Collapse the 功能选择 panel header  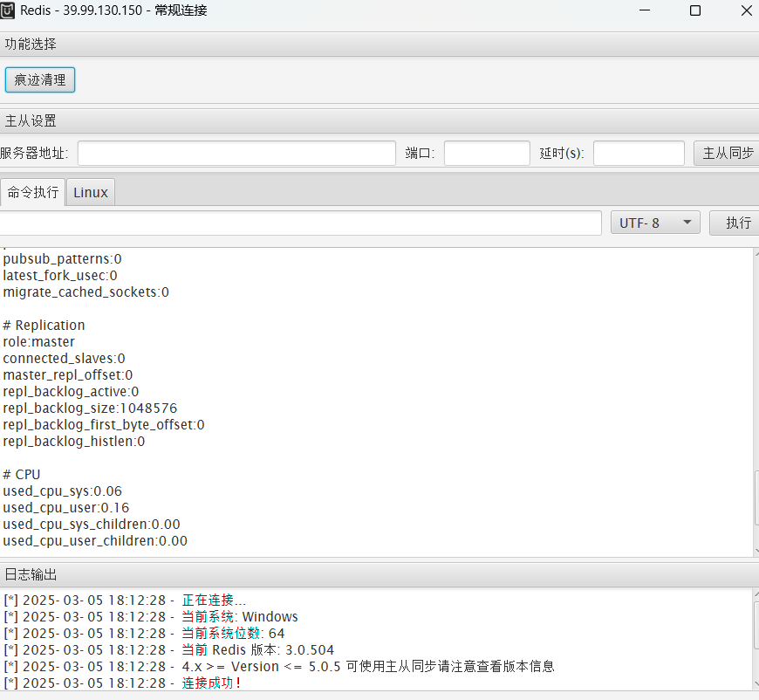point(379,44)
